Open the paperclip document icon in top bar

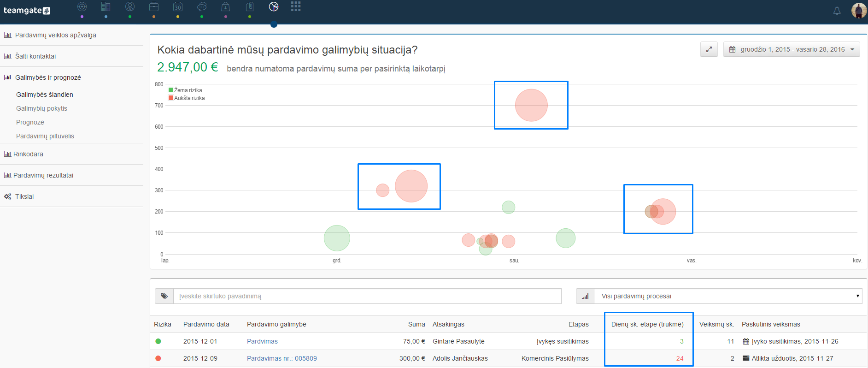[250, 6]
